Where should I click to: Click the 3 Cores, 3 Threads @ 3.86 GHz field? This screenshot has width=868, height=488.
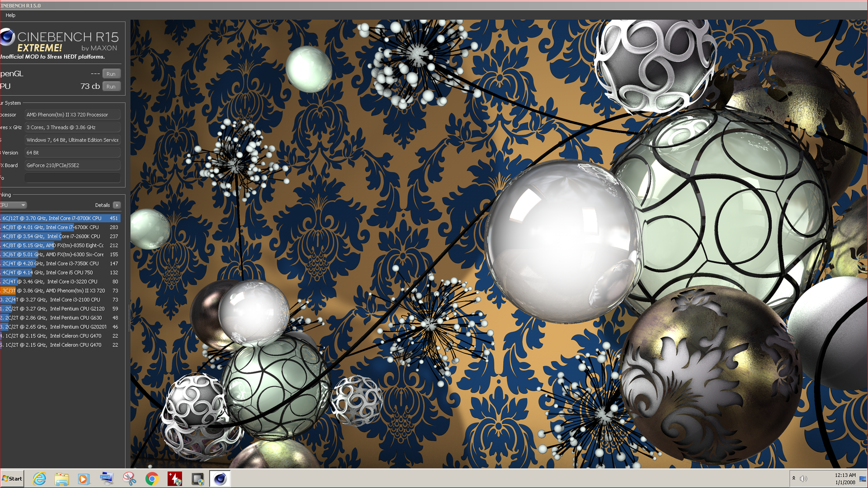(x=72, y=127)
